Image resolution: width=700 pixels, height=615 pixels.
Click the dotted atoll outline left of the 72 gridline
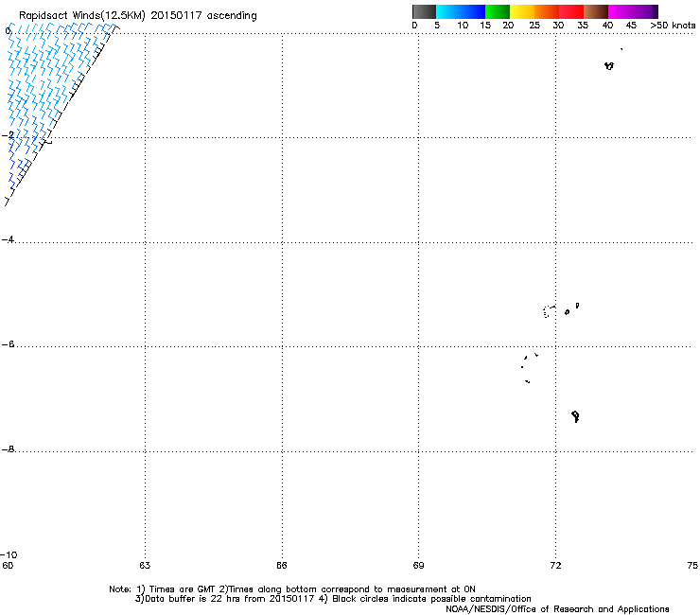(x=549, y=311)
